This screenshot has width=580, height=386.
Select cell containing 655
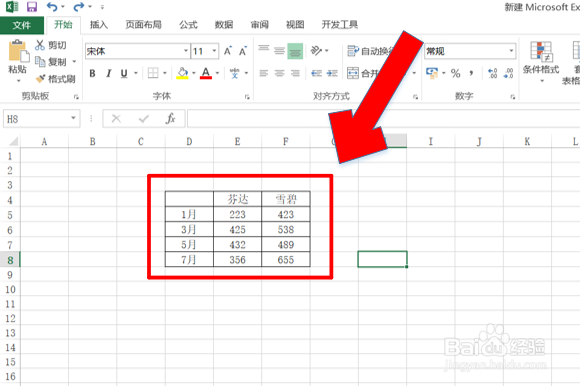(286, 260)
